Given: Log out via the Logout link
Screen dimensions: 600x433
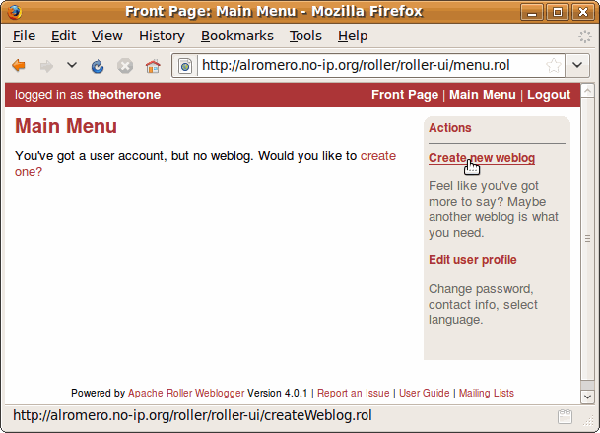Looking at the screenshot, I should [x=548, y=94].
